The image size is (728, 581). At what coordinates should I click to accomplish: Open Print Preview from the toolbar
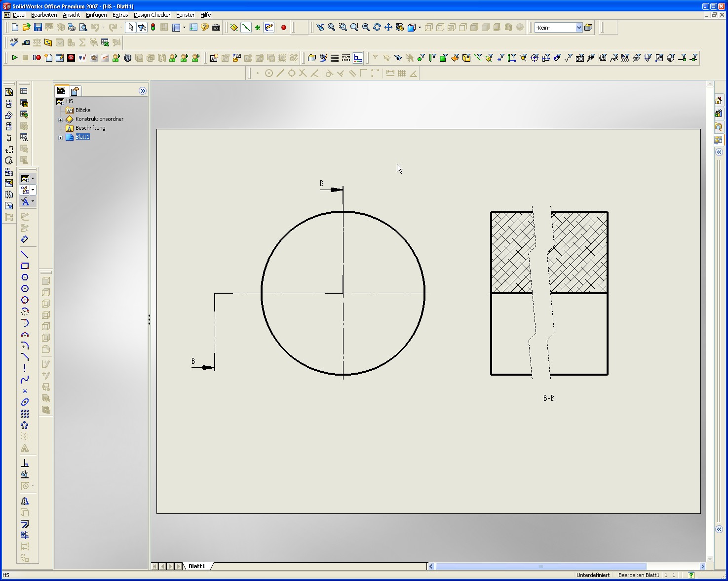pyautogui.click(x=83, y=27)
